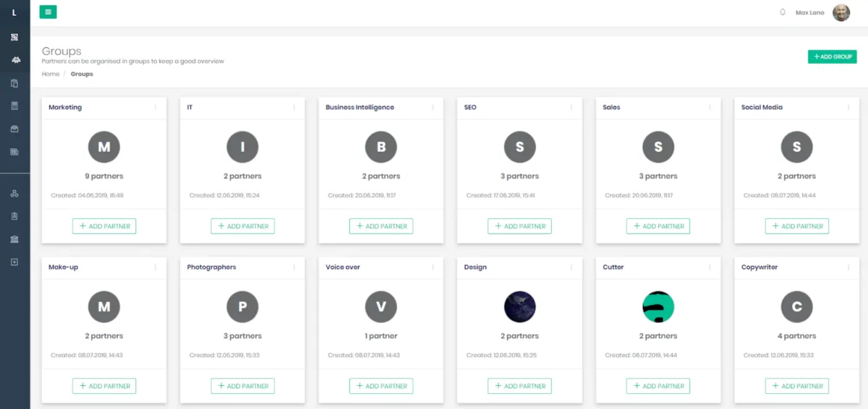
Task: Click the Marketing card title
Action: tap(65, 108)
